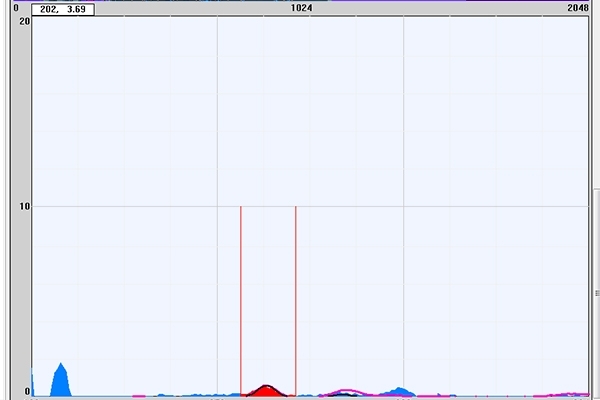Click the 0 label at vertical axis bottom
Image resolution: width=600 pixels, height=400 pixels.
tap(27, 392)
